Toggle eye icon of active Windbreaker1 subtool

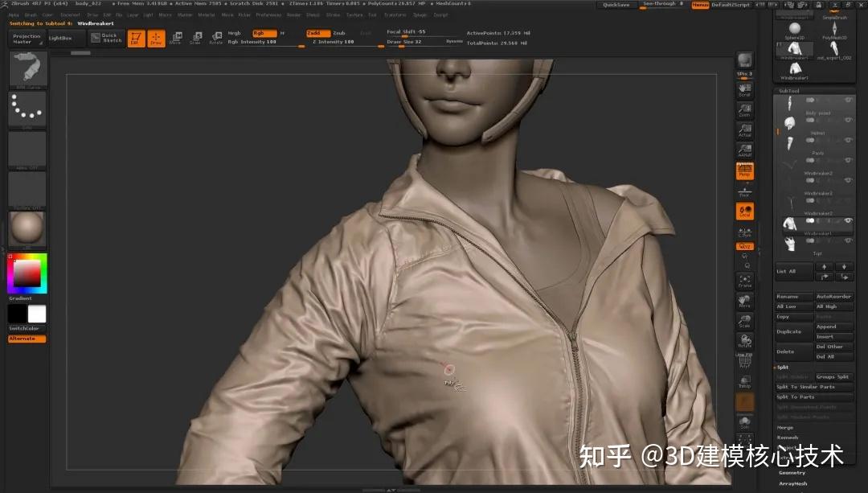coord(848,220)
